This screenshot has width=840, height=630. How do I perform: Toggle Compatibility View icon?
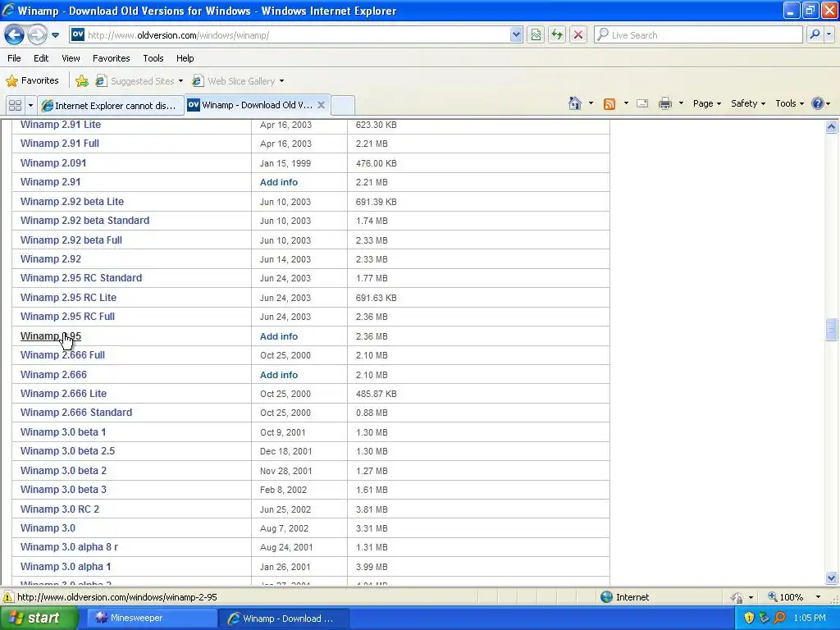point(536,34)
